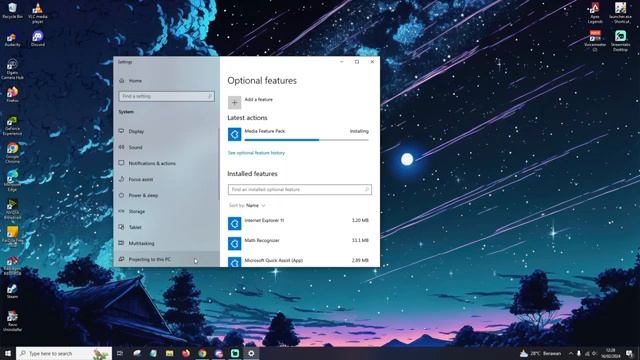Click the Add a feature plus button
The image size is (640, 360).
point(234,102)
